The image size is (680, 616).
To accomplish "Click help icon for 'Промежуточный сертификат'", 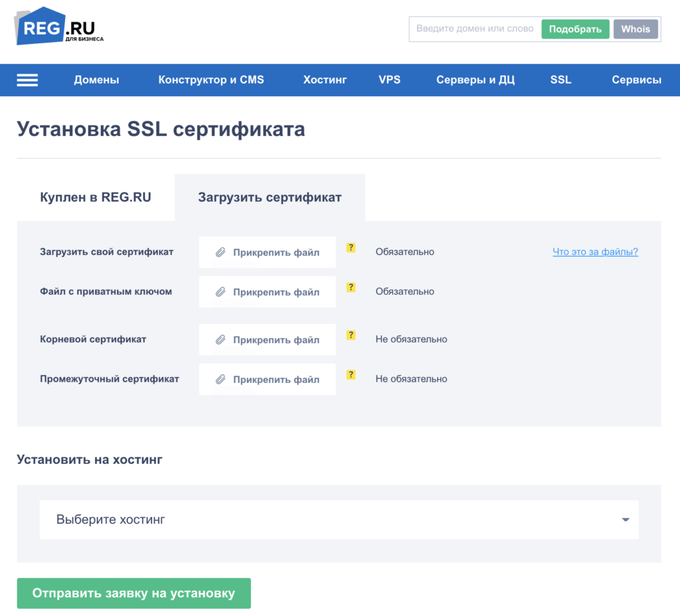I will click(x=351, y=375).
